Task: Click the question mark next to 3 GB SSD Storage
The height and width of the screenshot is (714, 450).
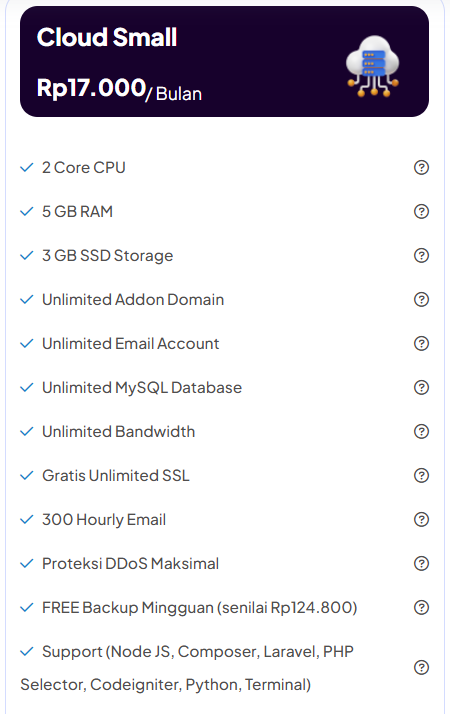Action: click(x=421, y=255)
